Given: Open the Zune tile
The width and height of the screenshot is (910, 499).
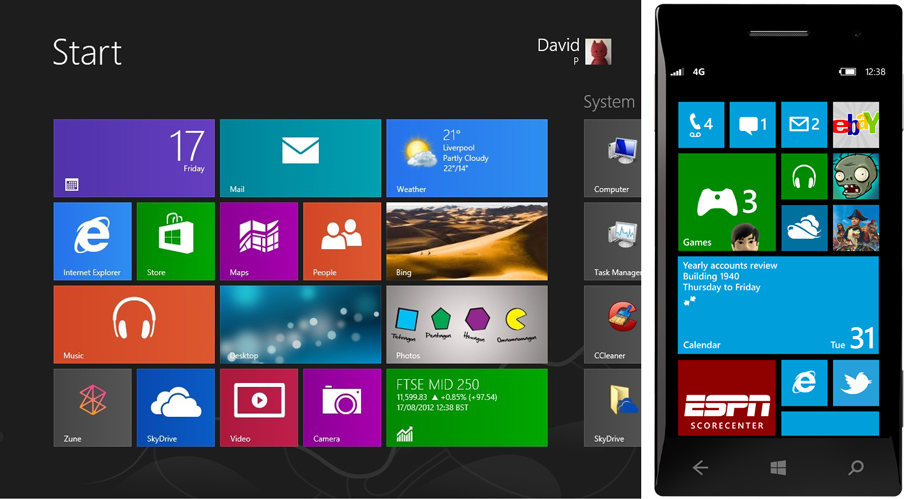Looking at the screenshot, I should pos(93,408).
